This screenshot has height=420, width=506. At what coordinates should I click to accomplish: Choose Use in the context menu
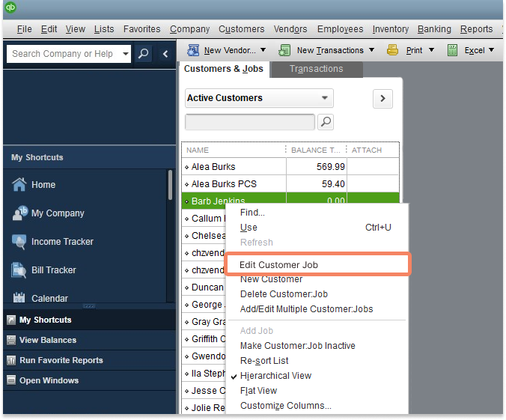pos(249,228)
